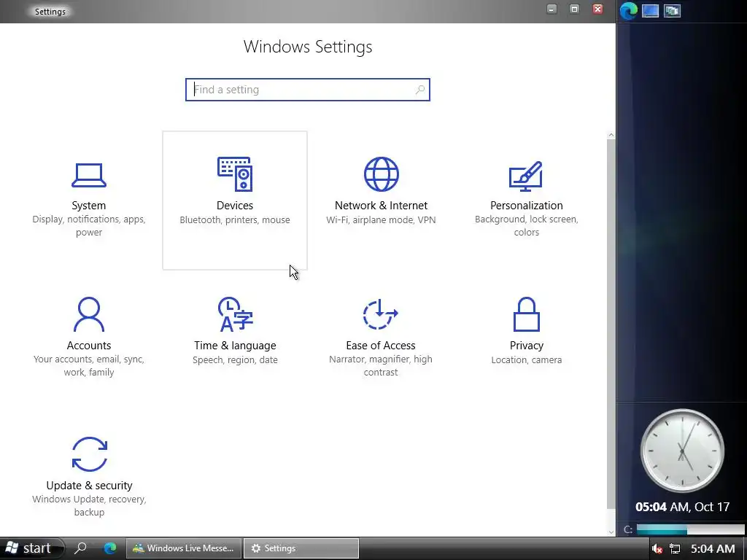The width and height of the screenshot is (747, 560).
Task: Click the 5:04 AM taskbar clock
Action: [713, 548]
